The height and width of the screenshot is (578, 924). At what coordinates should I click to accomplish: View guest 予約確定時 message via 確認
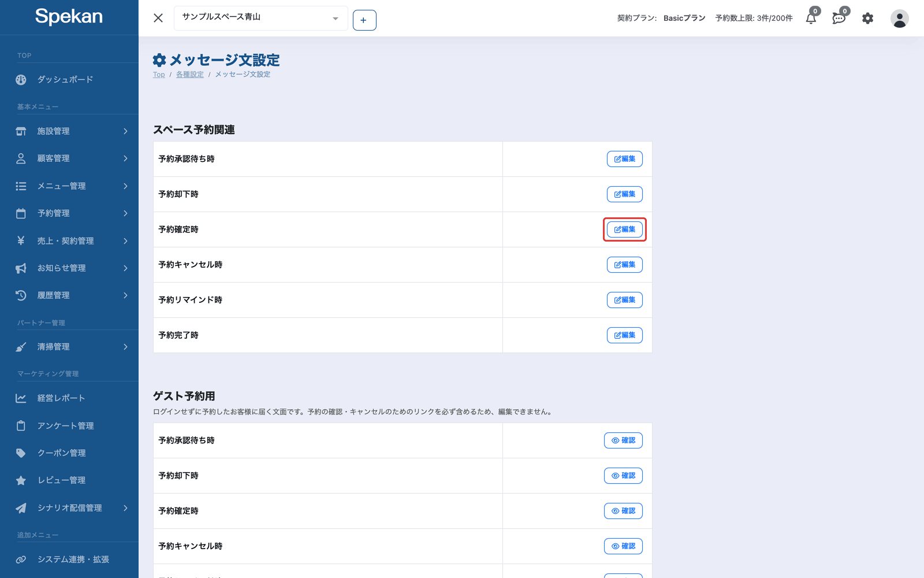[623, 511]
